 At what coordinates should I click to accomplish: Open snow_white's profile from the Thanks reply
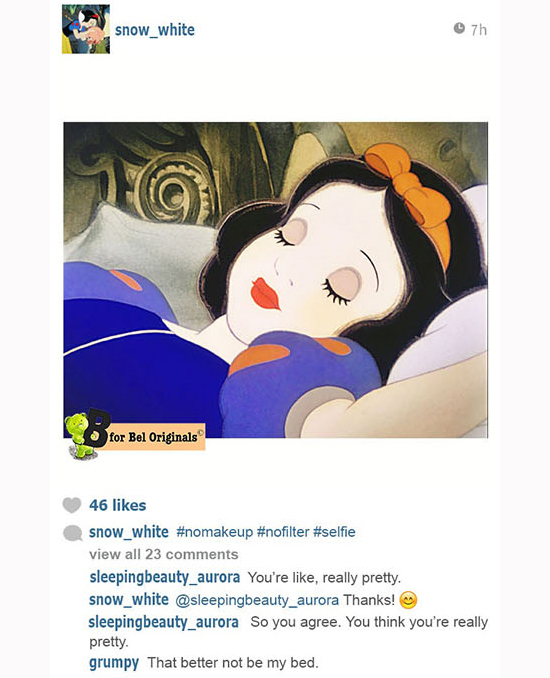[x=128, y=600]
